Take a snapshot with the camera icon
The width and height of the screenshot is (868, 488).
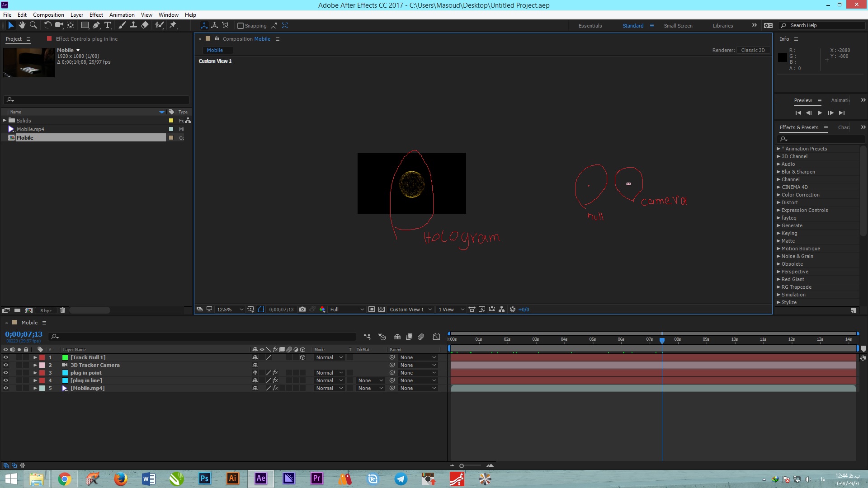point(302,310)
